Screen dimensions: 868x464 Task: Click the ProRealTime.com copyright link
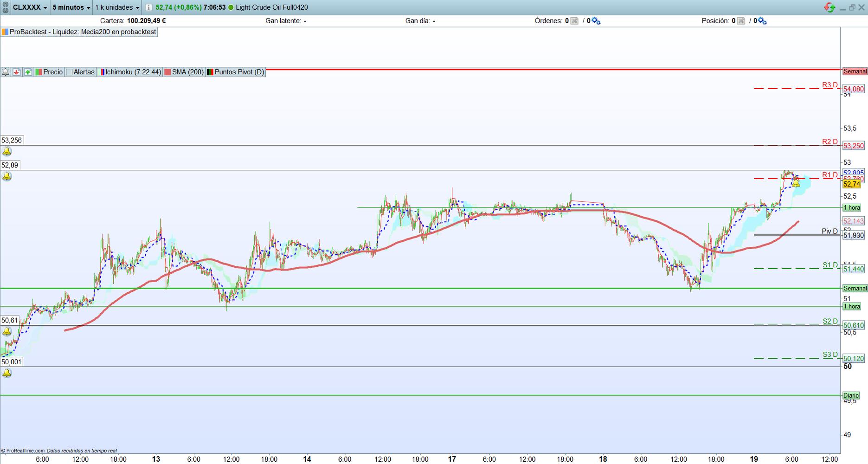tap(23, 451)
